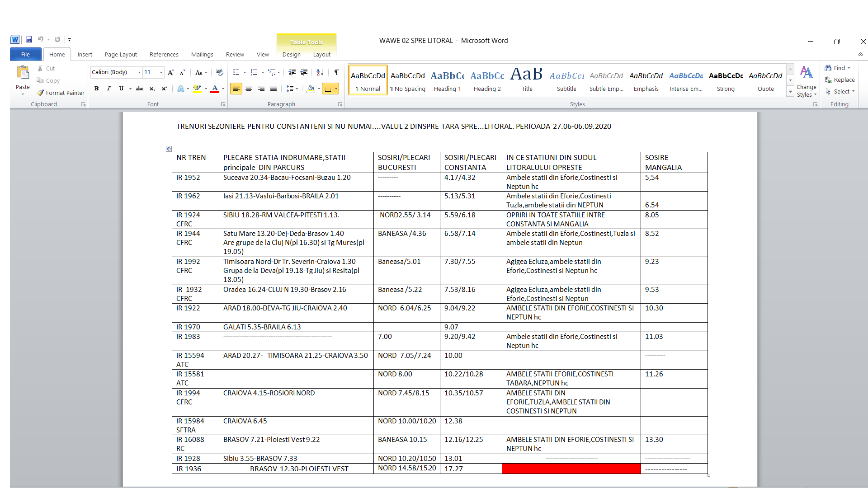
Task: Switch to the References tab
Action: tap(164, 54)
